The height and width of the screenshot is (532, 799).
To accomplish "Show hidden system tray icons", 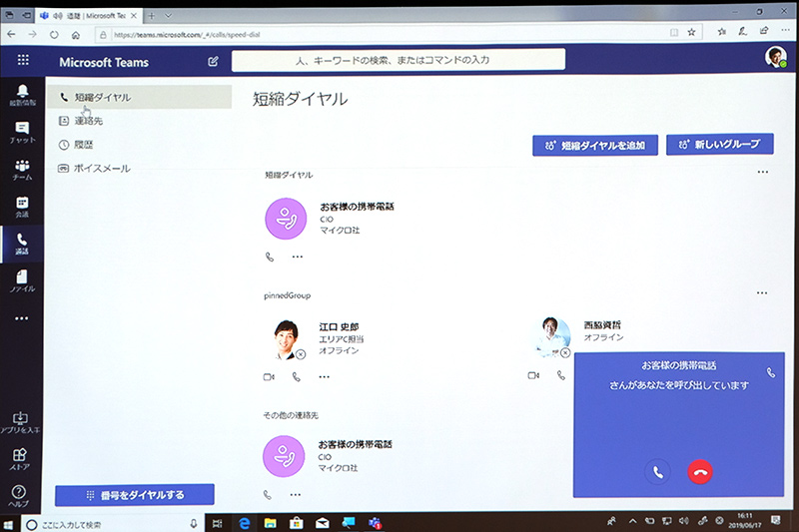I will click(x=632, y=521).
